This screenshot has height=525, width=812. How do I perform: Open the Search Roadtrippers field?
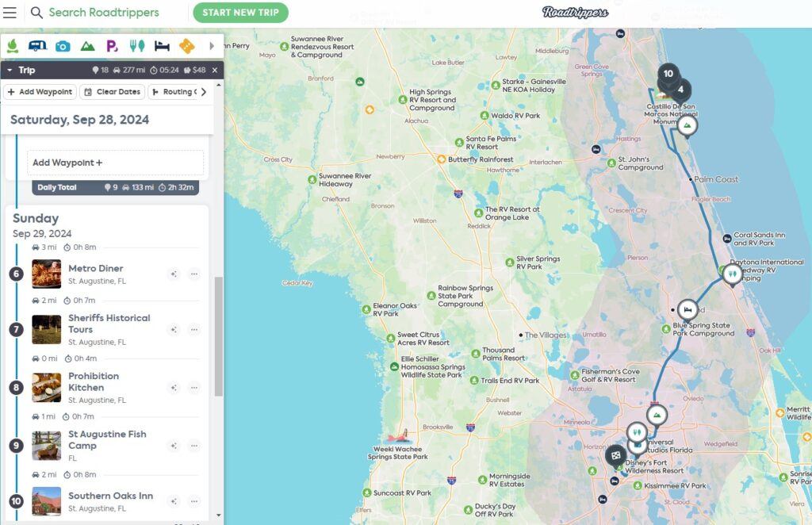pos(104,13)
